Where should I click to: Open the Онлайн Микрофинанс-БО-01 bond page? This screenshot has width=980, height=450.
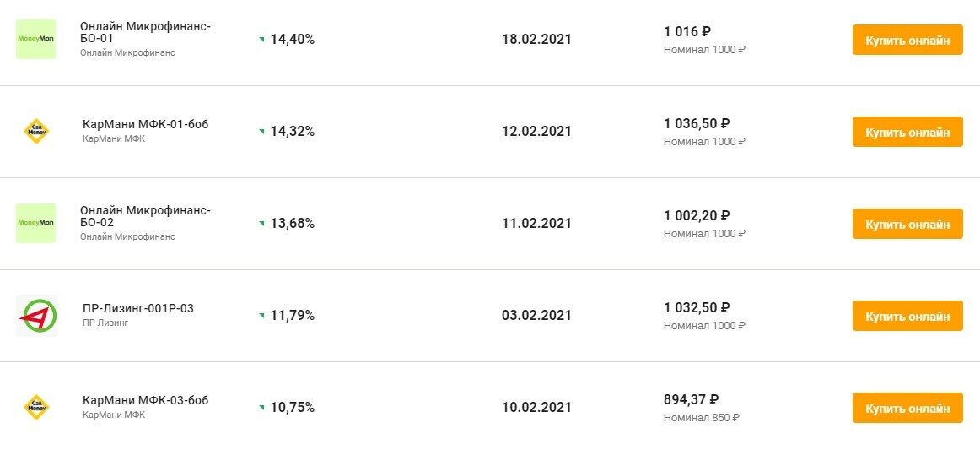(145, 32)
